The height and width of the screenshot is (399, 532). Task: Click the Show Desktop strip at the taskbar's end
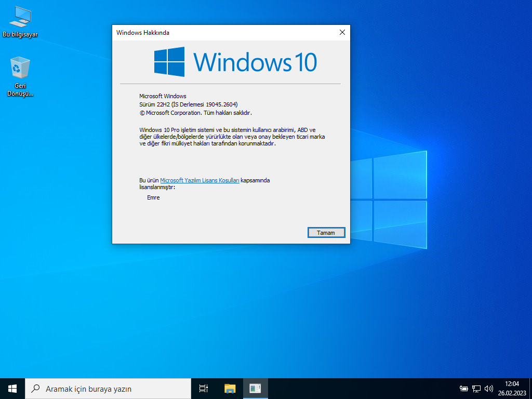click(530, 389)
